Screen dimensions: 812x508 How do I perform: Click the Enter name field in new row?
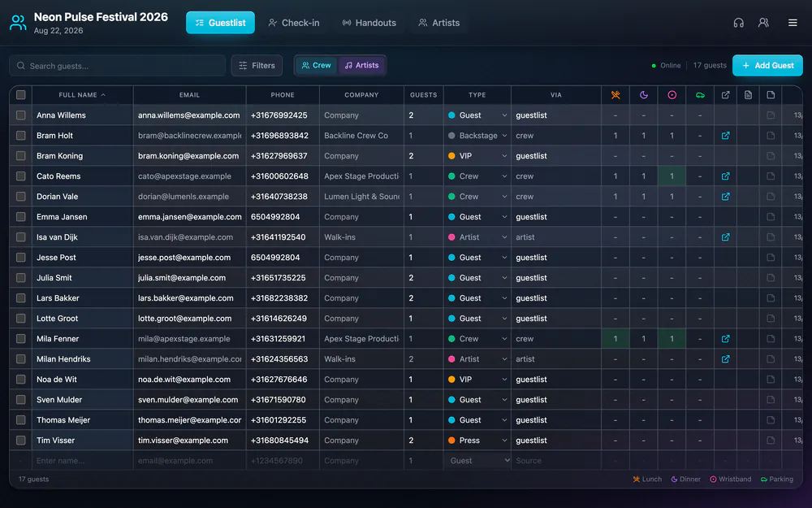(83, 460)
